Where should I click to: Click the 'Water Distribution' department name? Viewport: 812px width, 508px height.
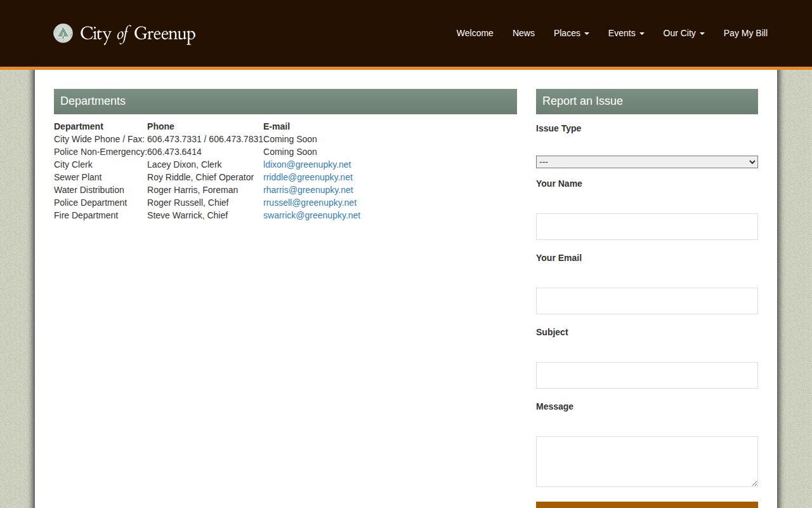point(89,190)
